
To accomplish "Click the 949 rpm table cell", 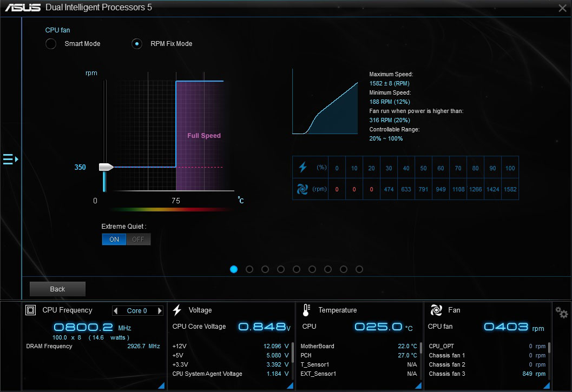I will coord(440,189).
